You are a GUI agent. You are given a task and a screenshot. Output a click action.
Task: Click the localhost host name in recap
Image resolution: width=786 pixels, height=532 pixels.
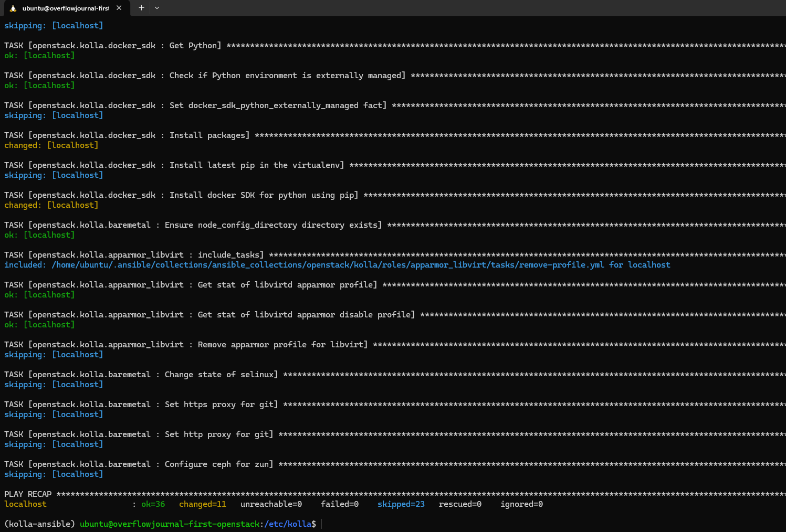point(25,504)
